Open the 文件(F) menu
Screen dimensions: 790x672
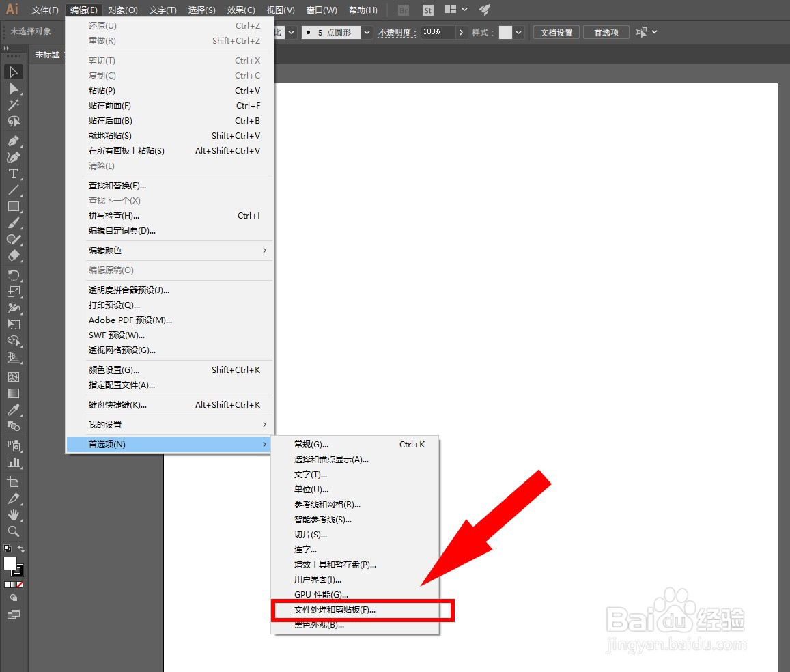[45, 10]
